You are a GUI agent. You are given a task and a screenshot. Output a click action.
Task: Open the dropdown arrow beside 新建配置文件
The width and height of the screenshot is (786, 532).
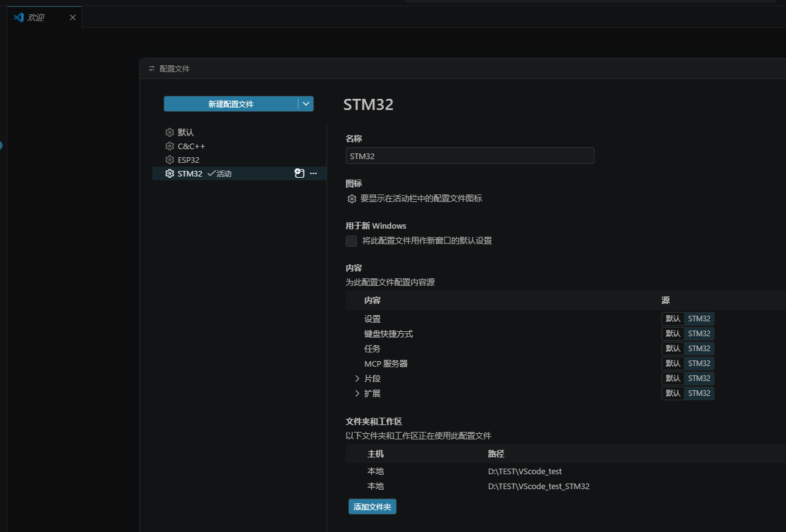(x=306, y=104)
